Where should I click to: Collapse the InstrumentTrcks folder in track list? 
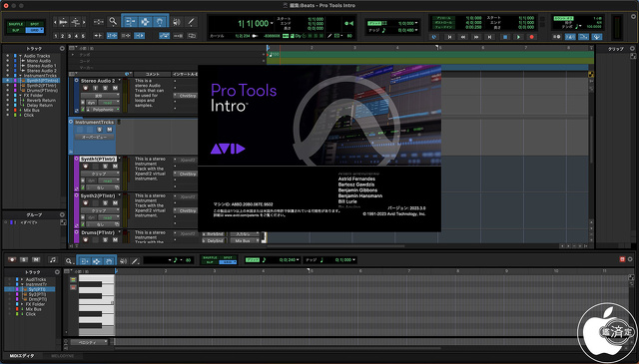[20, 76]
